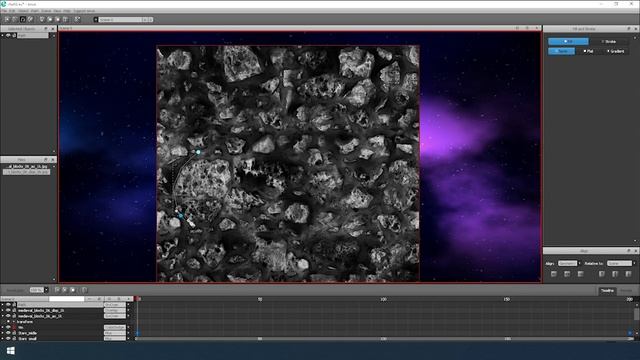This screenshot has width=640, height=360.
Task: Select the Scene 1 canvas tab
Action: (67, 28)
